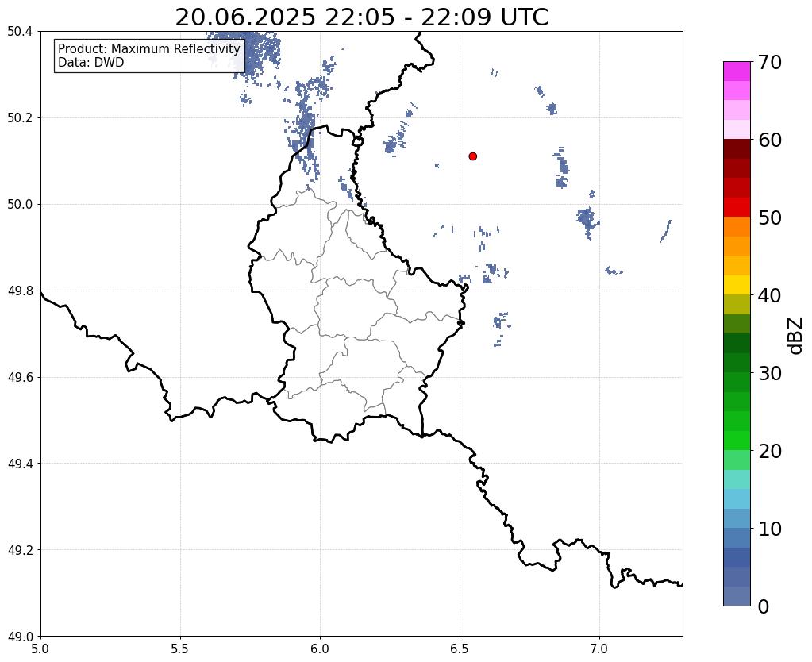
Task: Click the plot title with date and time
Action: coord(361,17)
